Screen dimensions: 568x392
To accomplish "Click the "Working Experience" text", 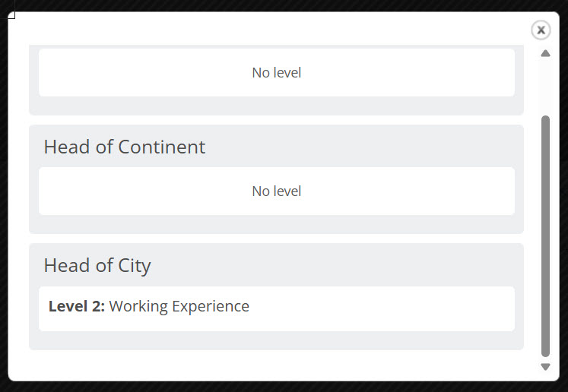I will click(x=179, y=306).
